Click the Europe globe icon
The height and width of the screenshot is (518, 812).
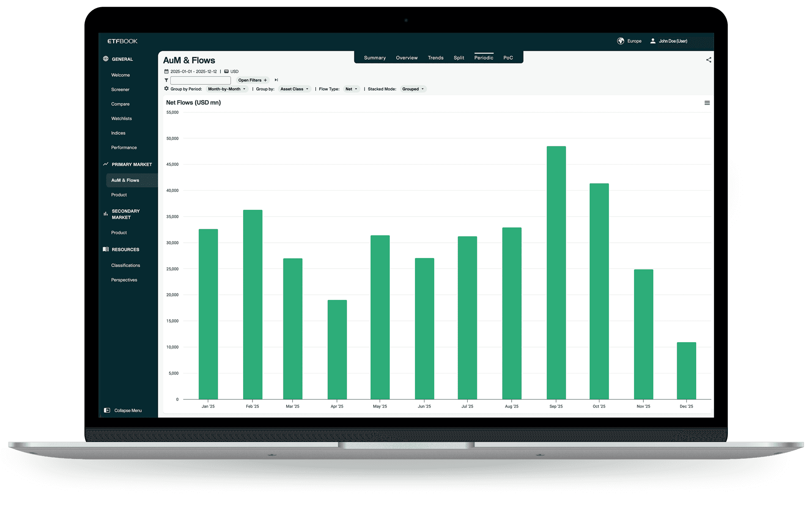[x=620, y=41]
